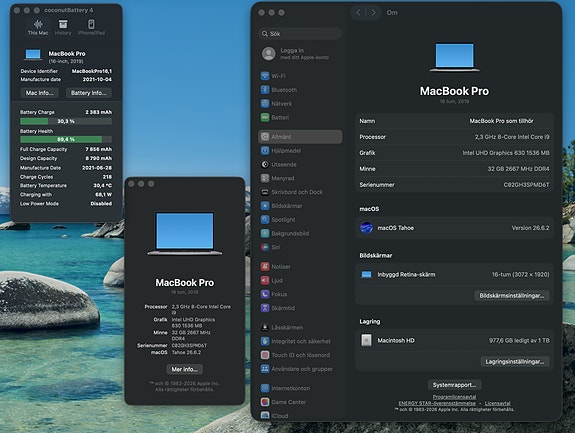Open Touch ID och lösenord settings
The width and height of the screenshot is (575, 433).
[300, 355]
